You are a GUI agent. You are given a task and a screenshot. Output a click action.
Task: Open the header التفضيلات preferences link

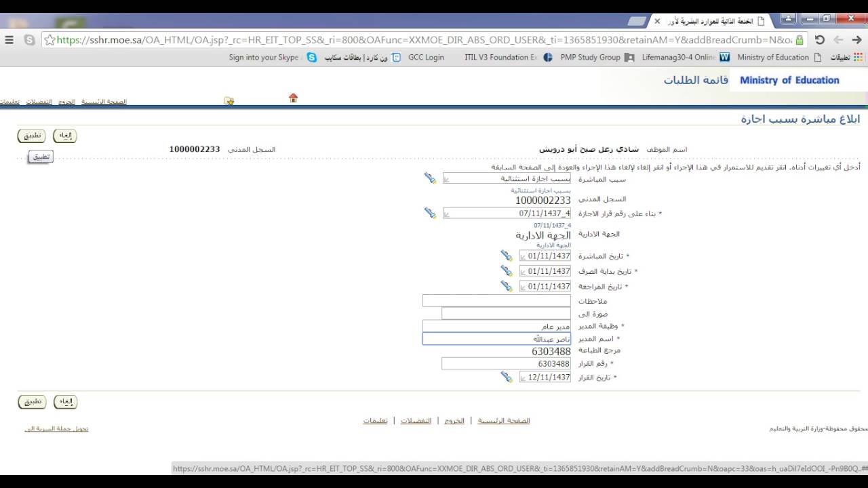[39, 102]
